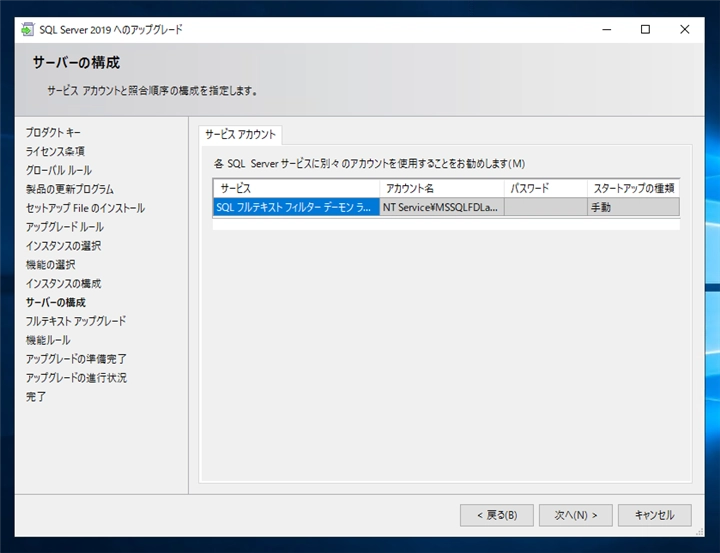Click the window resize grip in the corner
The height and width of the screenshot is (553, 720).
(x=700, y=532)
